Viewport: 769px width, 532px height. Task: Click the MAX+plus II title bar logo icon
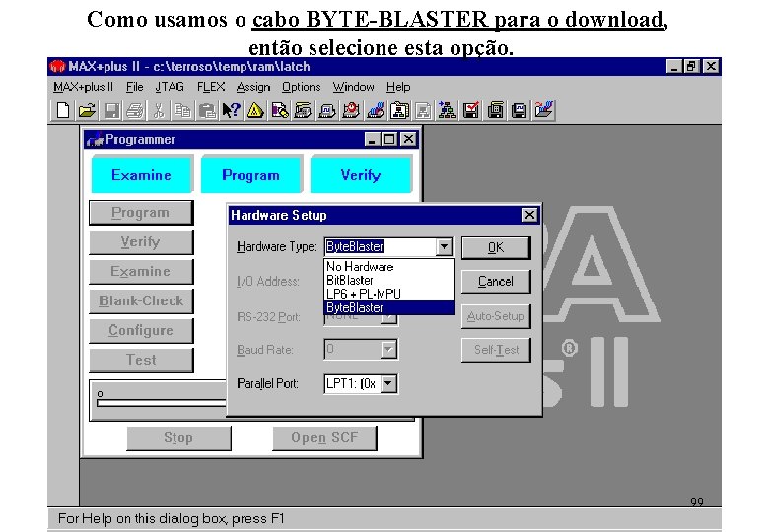tap(57, 66)
